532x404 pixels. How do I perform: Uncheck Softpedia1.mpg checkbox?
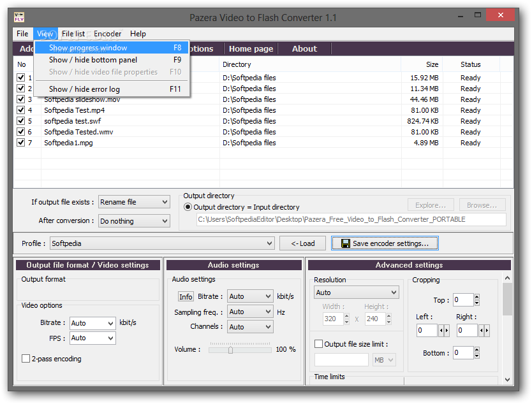[x=20, y=142]
